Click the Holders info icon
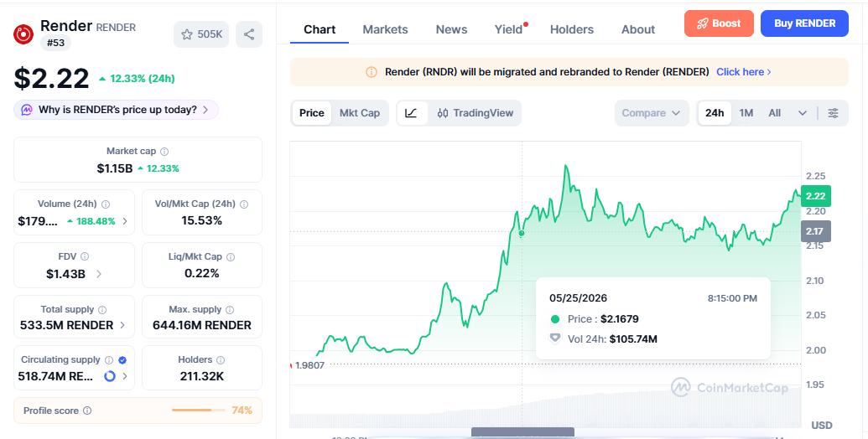Screen dimensions: 868x439 (x=221, y=360)
